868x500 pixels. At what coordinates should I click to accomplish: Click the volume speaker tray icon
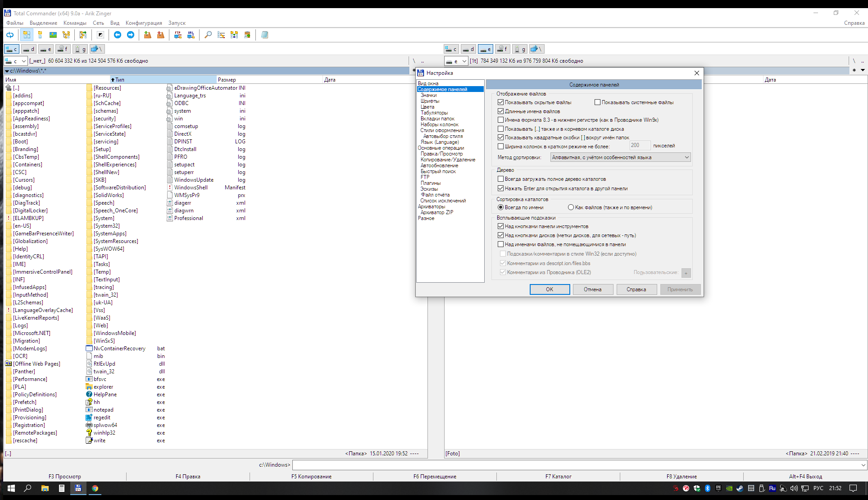point(794,488)
